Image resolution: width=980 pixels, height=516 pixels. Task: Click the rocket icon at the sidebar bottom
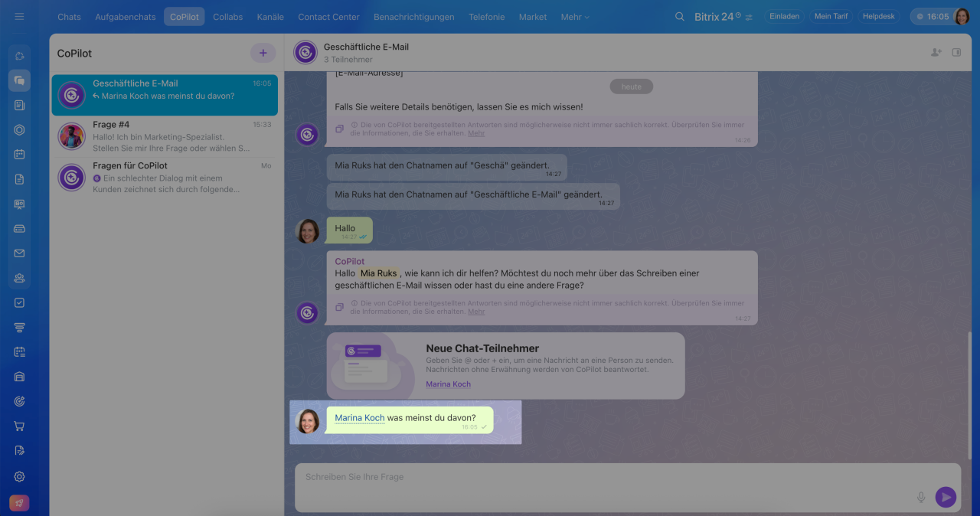19,503
